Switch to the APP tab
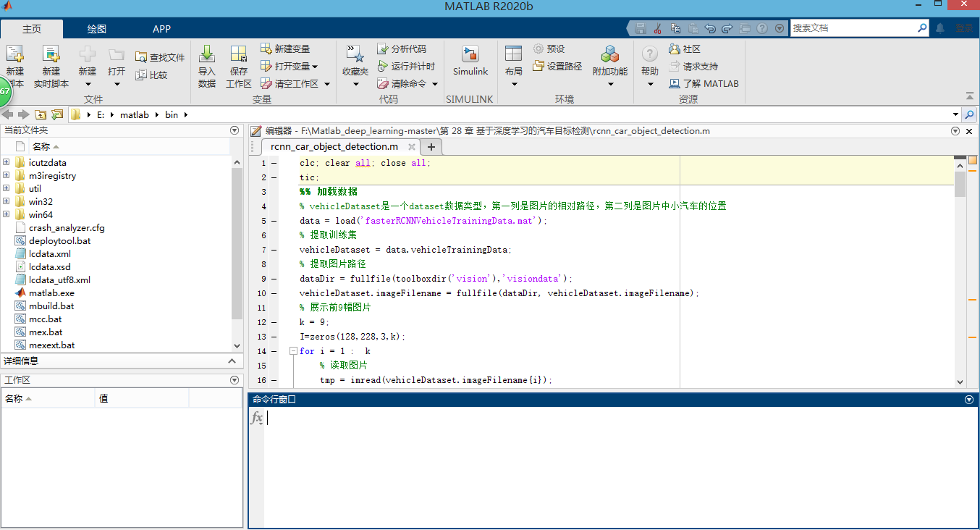Image resolution: width=980 pixels, height=530 pixels. point(162,29)
